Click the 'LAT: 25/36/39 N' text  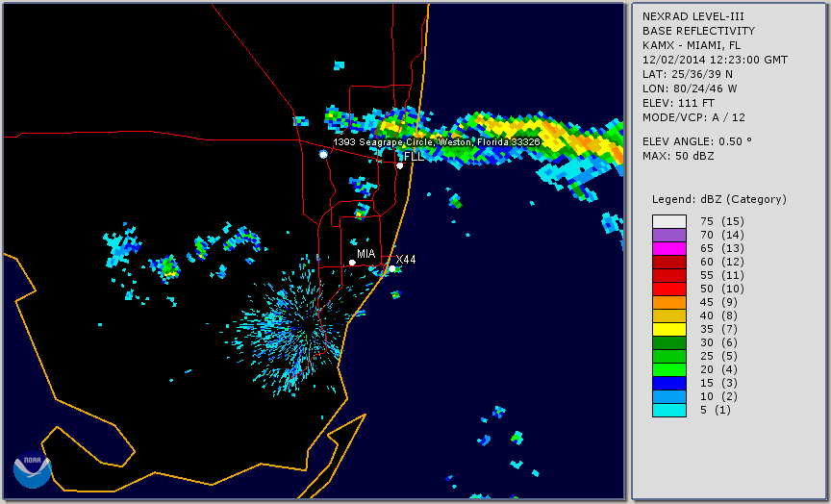(688, 74)
